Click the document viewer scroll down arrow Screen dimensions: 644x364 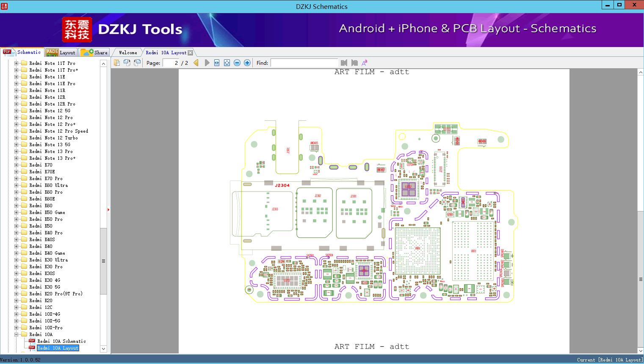pos(640,350)
